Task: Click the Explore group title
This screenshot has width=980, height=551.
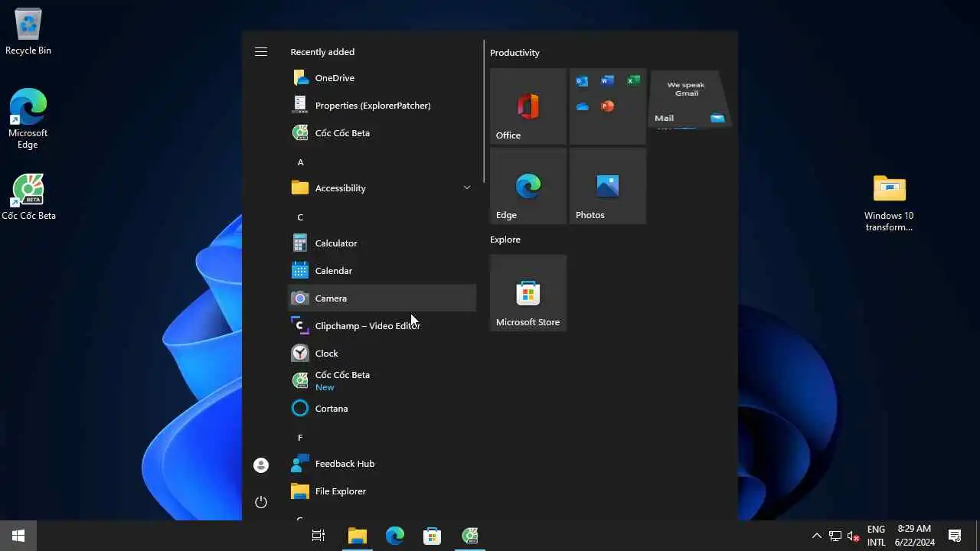Action: 505,240
